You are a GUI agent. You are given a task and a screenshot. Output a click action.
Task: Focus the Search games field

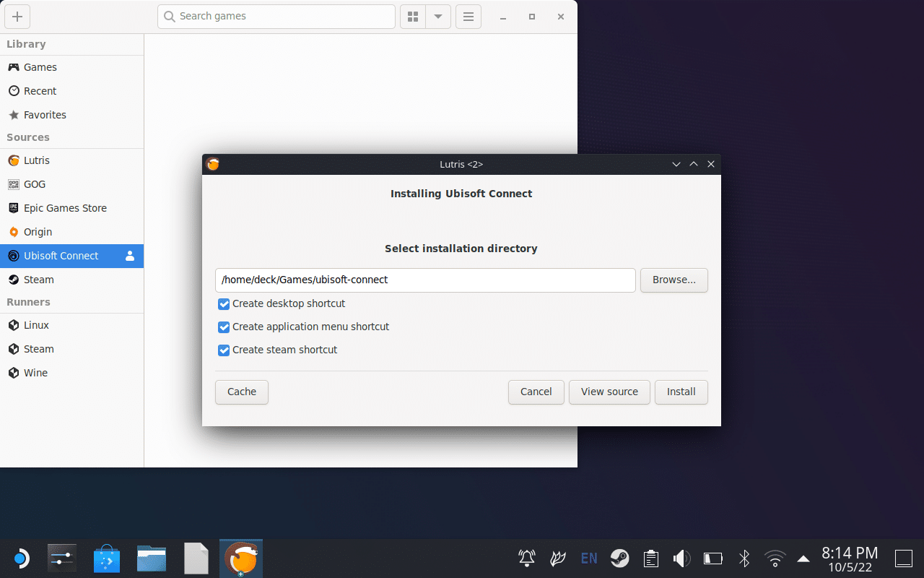(276, 17)
